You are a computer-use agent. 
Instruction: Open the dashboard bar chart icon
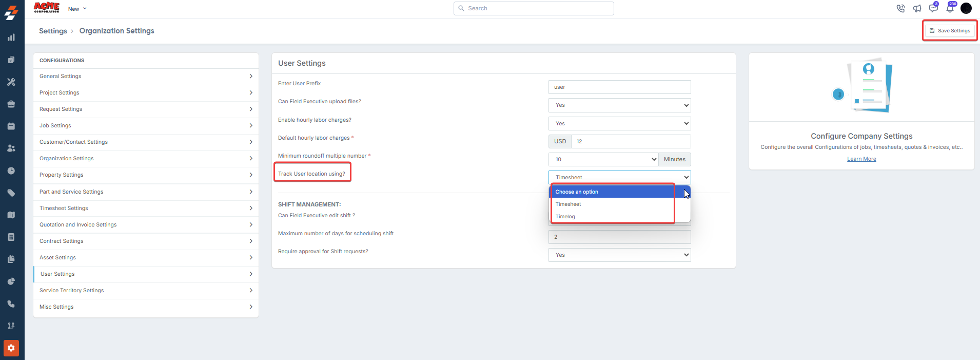coord(11,37)
